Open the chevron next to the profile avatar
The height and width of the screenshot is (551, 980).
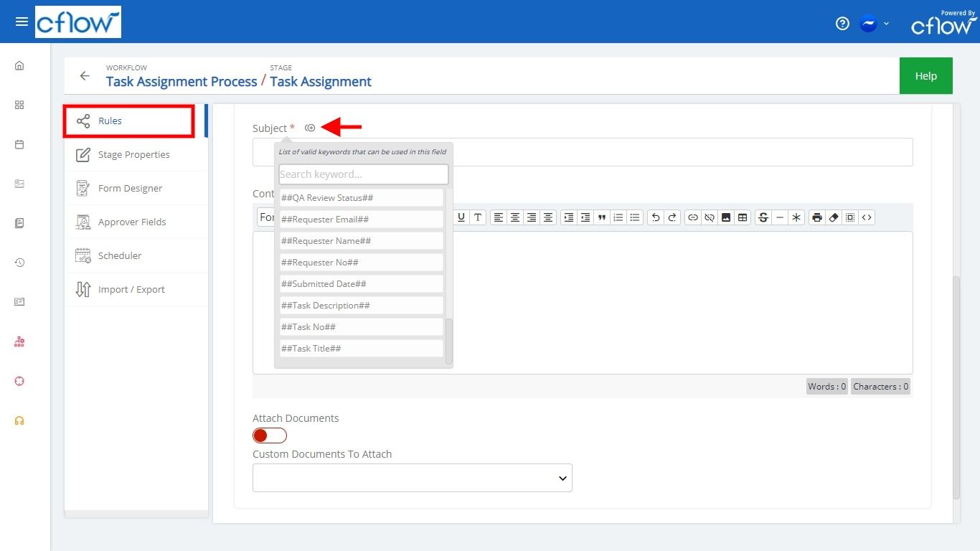885,23
